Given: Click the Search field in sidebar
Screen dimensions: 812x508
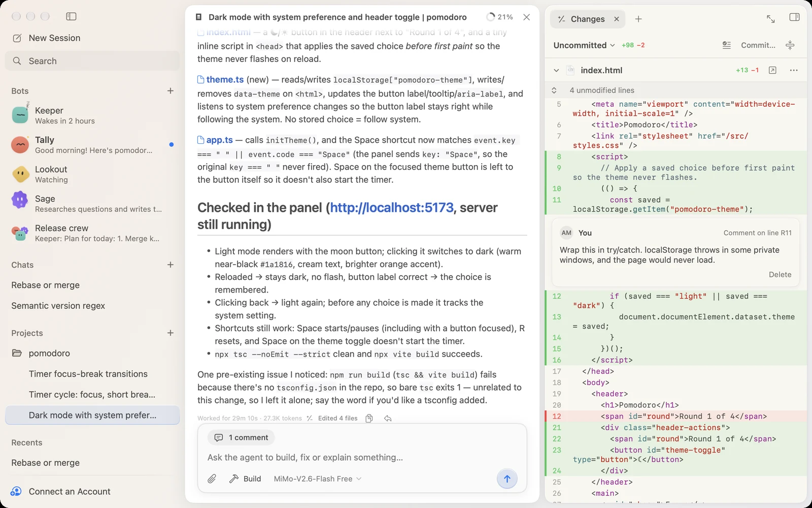Looking at the screenshot, I should coord(92,61).
